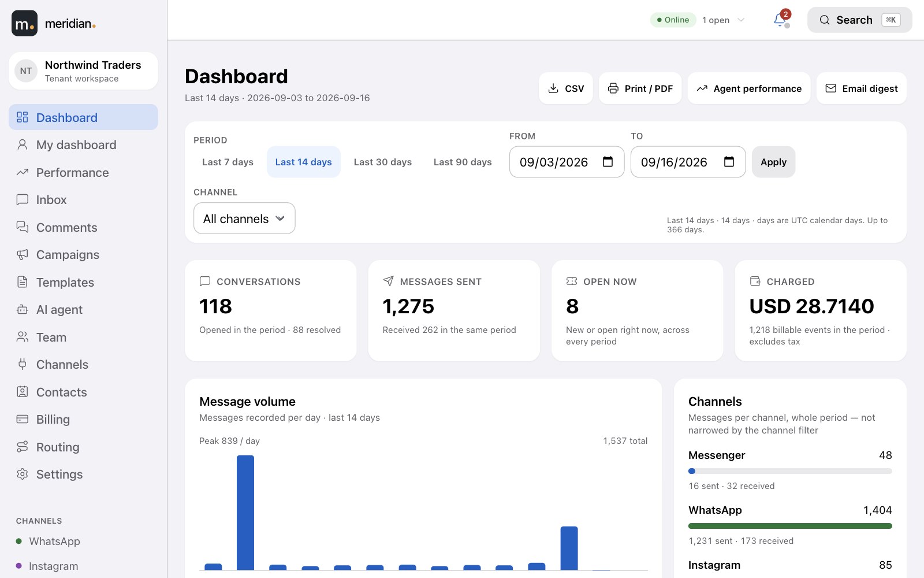Click the Inbox chat bubble icon
This screenshot has width=924, height=578.
(x=23, y=199)
